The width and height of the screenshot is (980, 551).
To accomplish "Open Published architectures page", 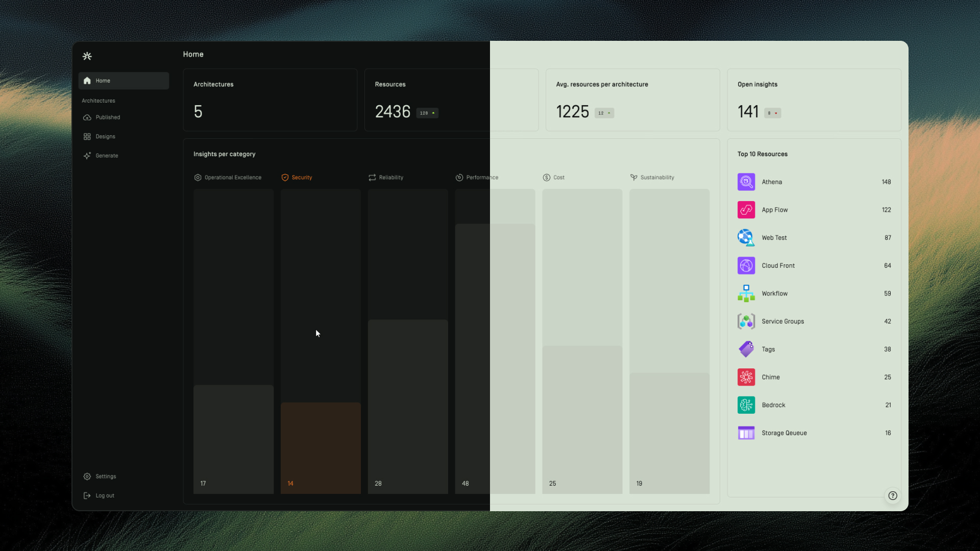I will 108,117.
